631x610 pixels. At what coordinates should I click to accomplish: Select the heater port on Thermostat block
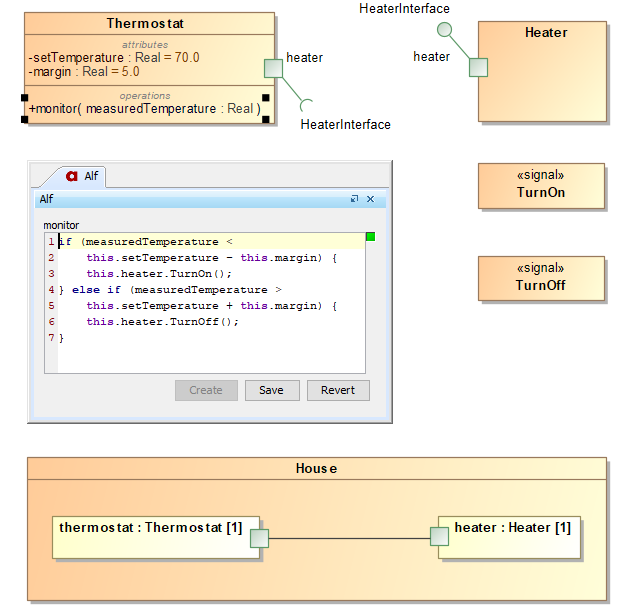273,68
